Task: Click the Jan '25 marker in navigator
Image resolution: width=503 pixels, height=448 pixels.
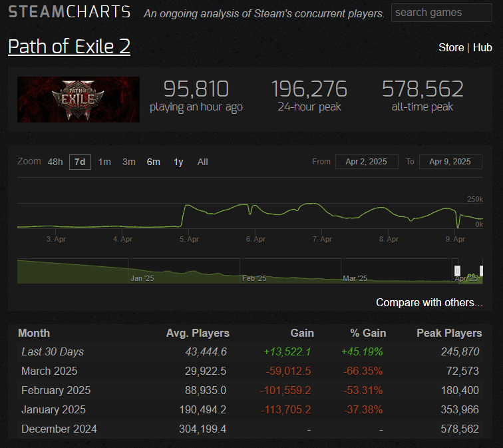Action: 142,278
